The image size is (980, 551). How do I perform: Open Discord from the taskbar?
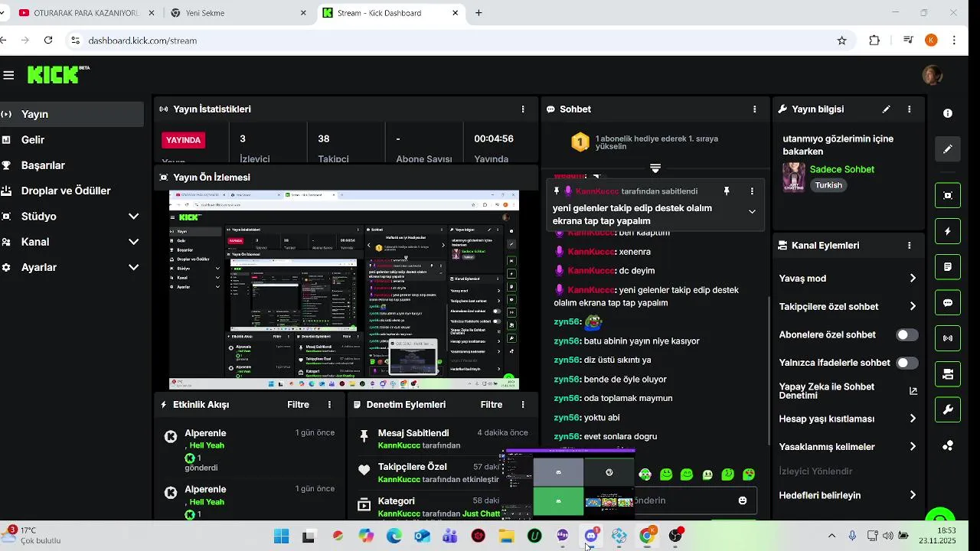590,536
